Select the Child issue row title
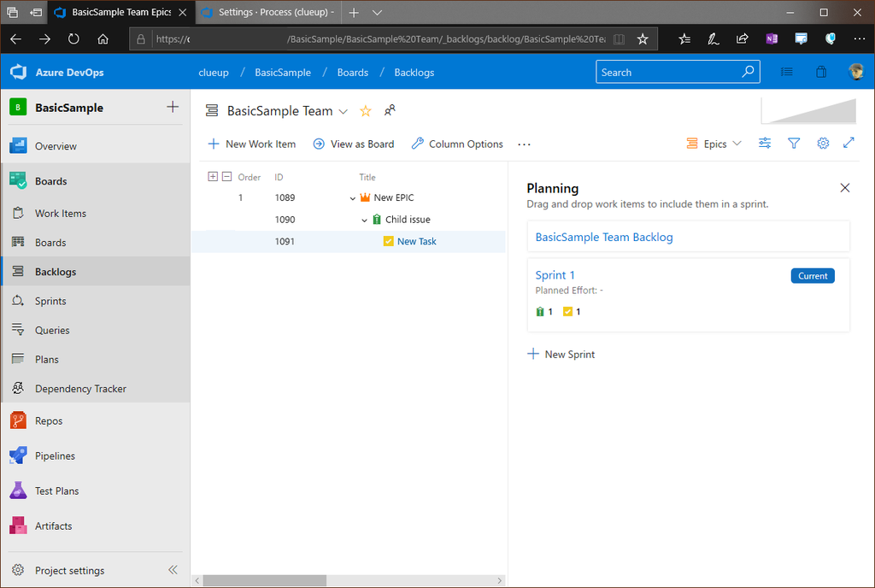The width and height of the screenshot is (875, 588). pos(408,220)
